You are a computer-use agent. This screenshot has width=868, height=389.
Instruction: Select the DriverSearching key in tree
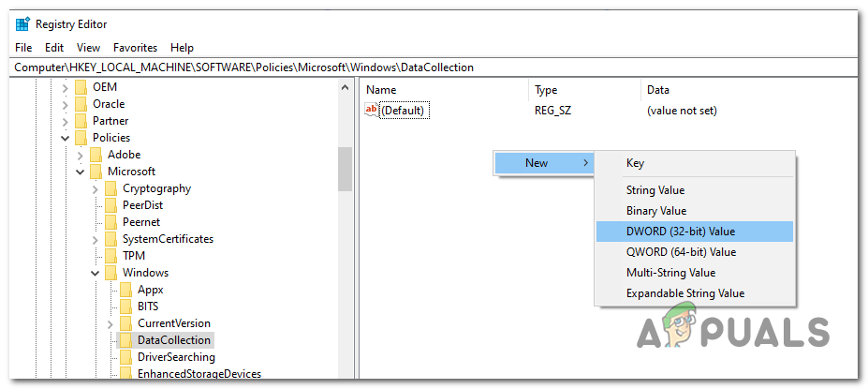coord(176,357)
